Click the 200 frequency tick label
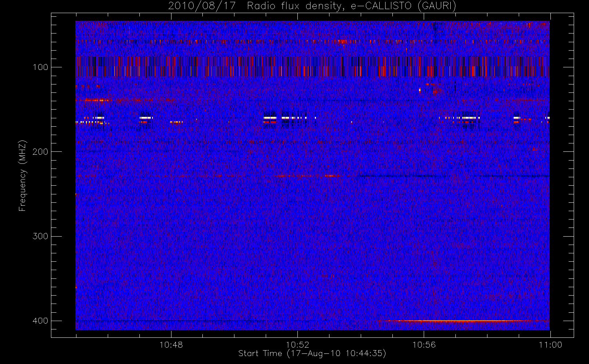Screen dimensions: 589x364 pos(40,152)
